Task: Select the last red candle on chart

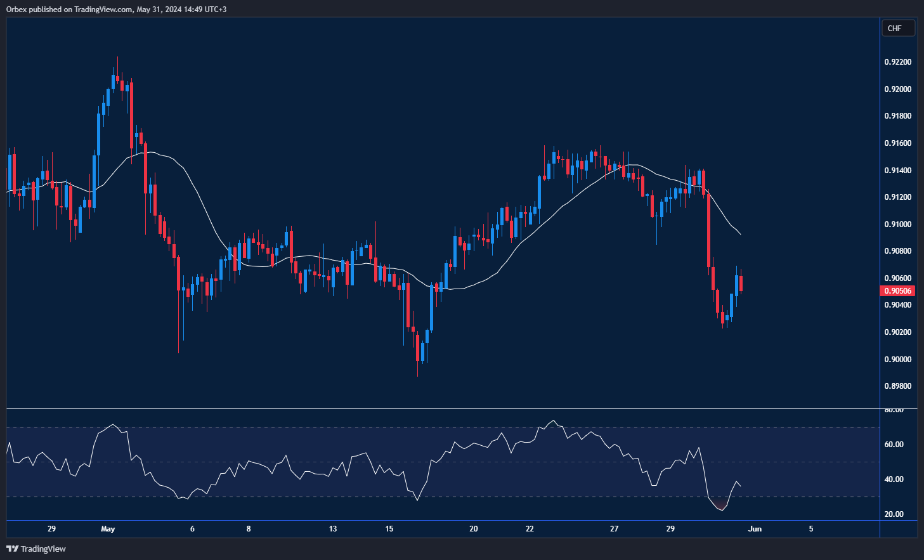Action: pos(741,283)
